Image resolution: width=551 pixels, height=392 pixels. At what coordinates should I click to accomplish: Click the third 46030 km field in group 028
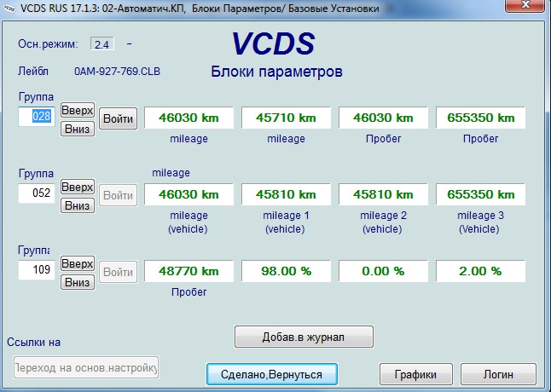[x=383, y=118]
